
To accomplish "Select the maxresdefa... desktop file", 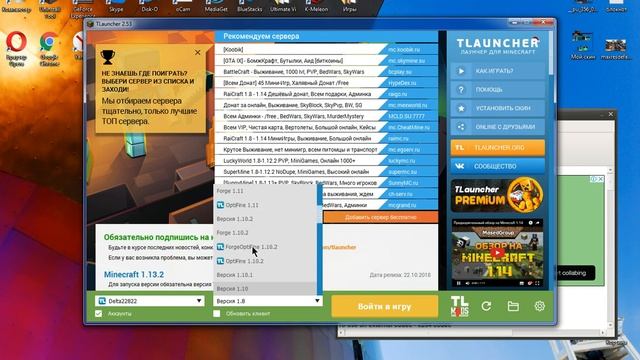I will [x=616, y=49].
